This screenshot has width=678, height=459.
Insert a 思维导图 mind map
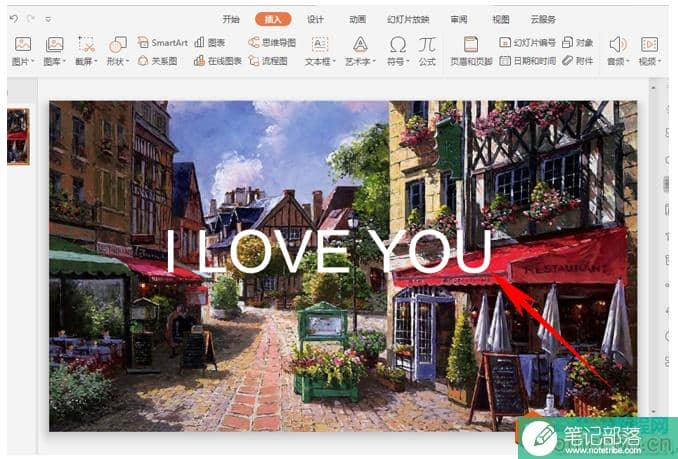[272, 42]
